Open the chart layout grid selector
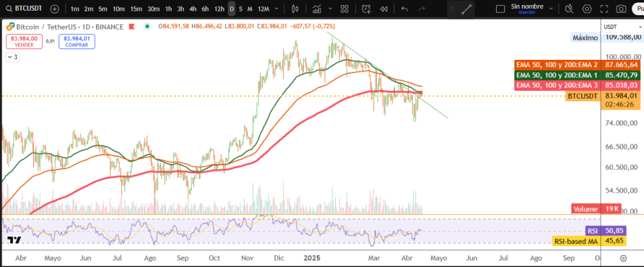Screen dimensions: 644x267 coord(345,9)
